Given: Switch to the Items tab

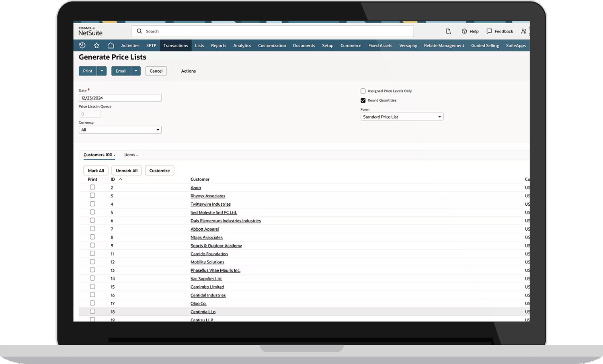Looking at the screenshot, I should tap(131, 155).
